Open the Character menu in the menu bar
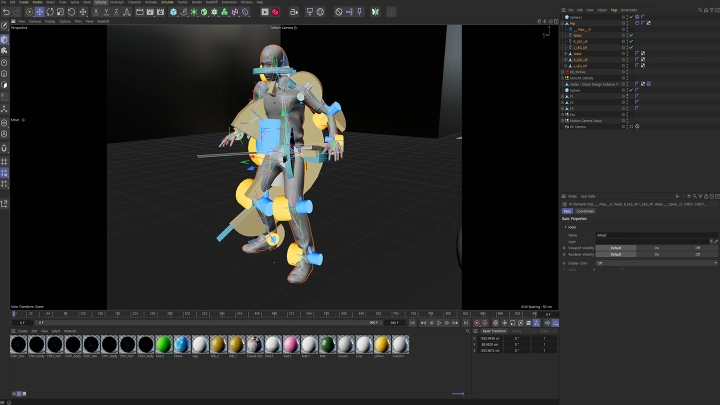The height and width of the screenshot is (405, 720). click(x=135, y=2)
